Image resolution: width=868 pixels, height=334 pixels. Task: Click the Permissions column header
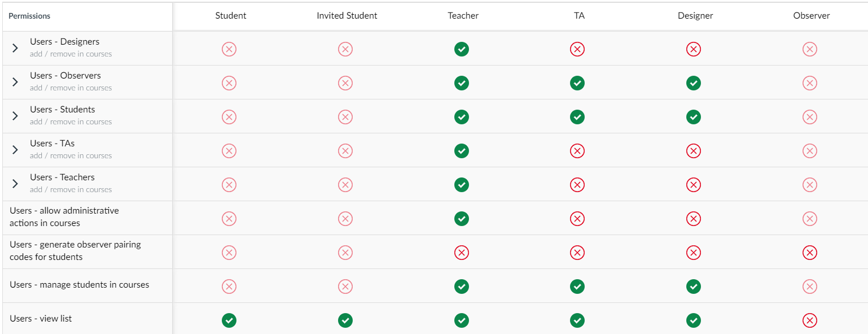pyautogui.click(x=29, y=16)
